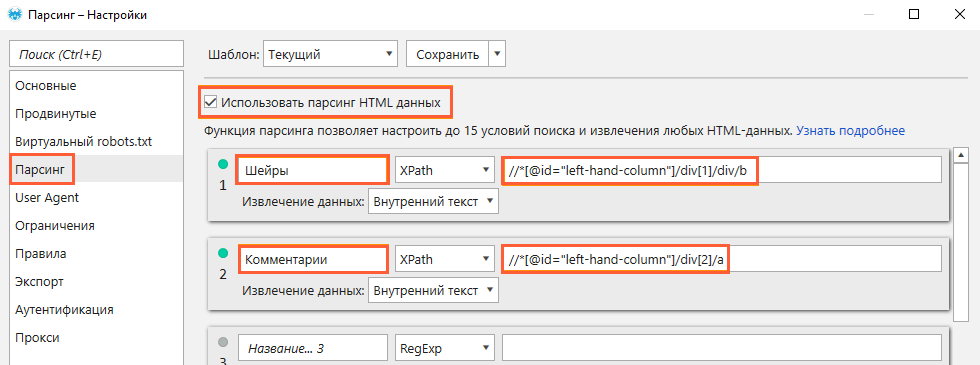Select the Основные settings section

click(96, 85)
